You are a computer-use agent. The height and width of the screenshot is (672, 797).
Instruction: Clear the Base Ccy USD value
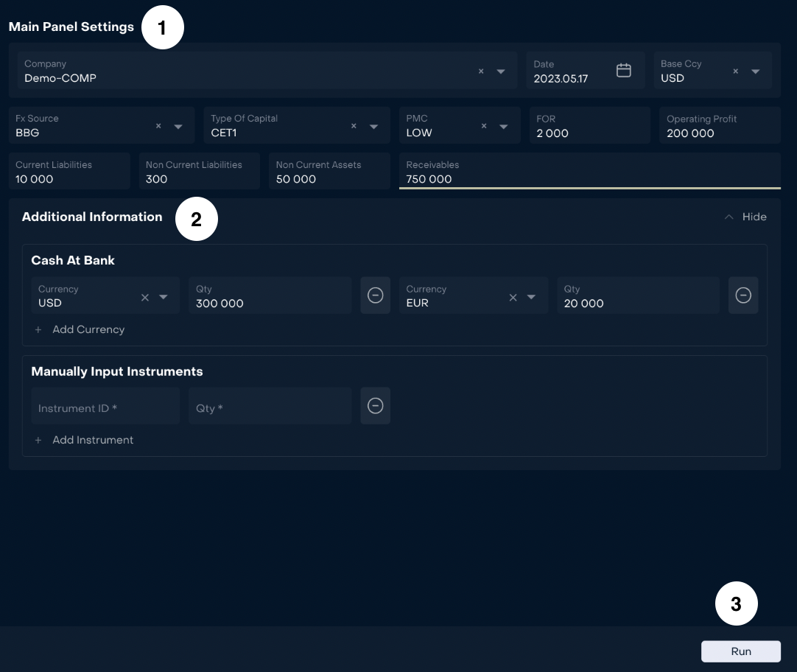(735, 71)
